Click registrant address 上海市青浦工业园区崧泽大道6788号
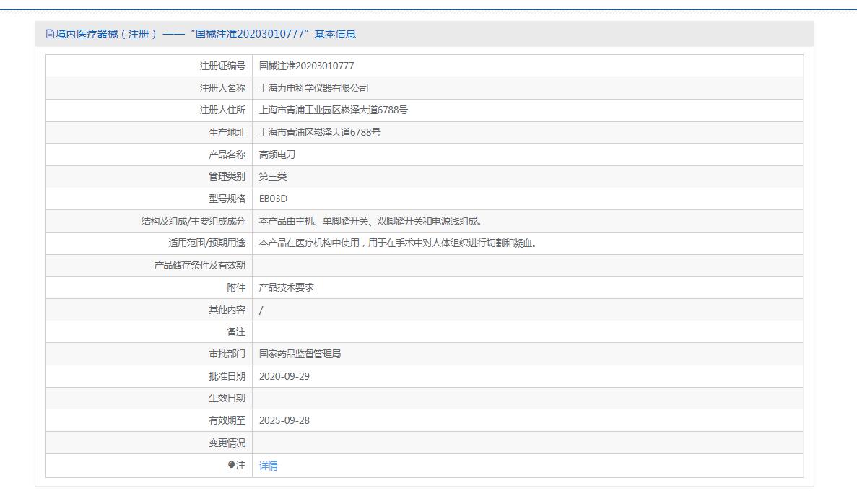 [x=334, y=110]
